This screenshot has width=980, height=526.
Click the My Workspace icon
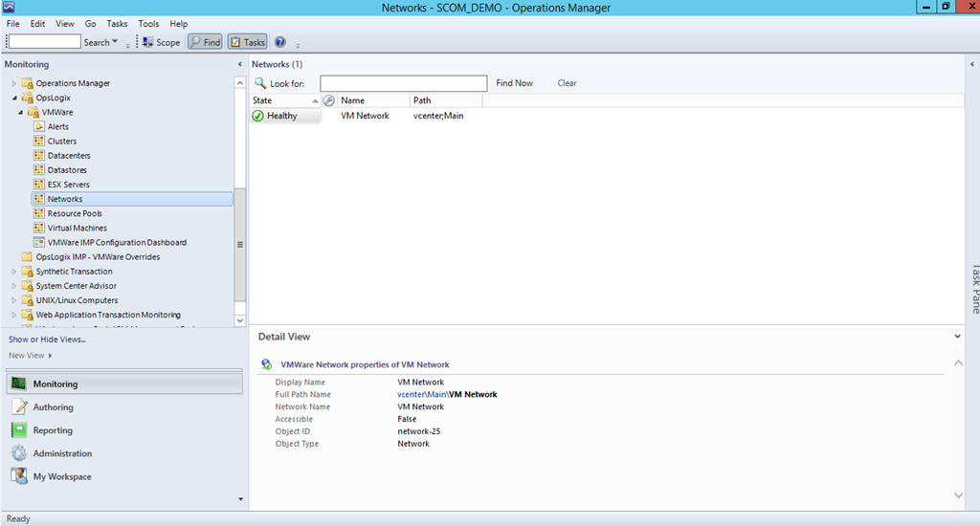[x=19, y=476]
